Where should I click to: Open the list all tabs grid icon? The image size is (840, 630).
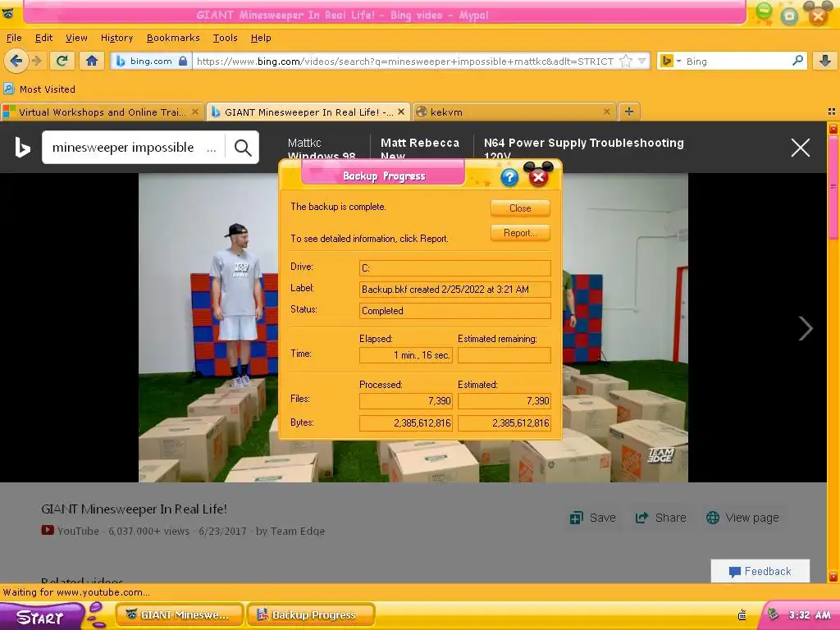832,112
